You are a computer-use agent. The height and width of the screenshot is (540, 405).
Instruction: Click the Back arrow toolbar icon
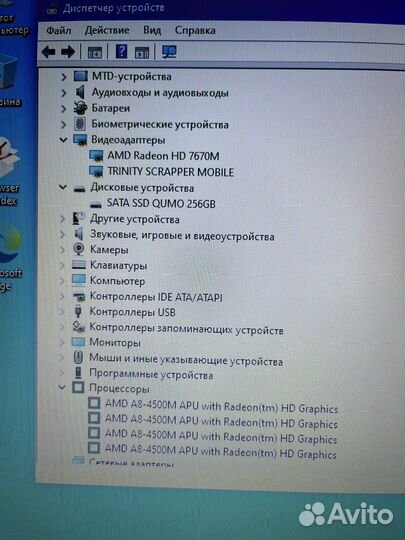tap(49, 52)
